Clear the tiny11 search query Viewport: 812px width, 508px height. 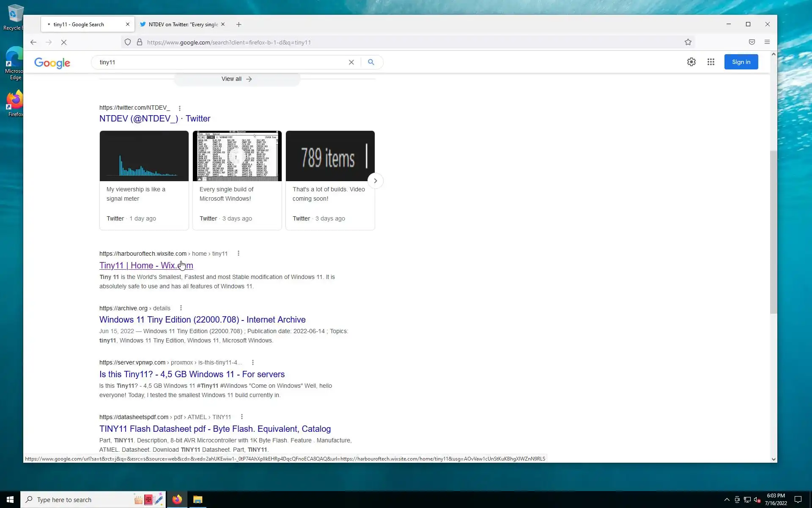click(351, 62)
